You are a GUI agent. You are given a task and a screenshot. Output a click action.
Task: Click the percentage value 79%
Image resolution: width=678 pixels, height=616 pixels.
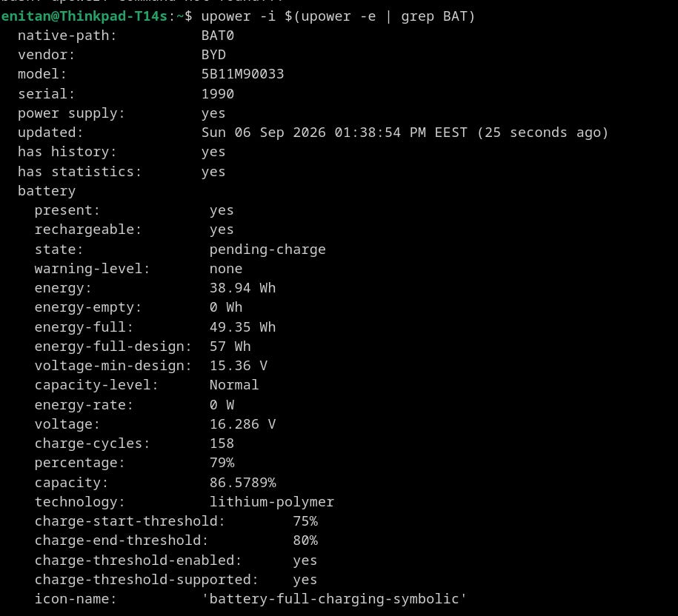(222, 463)
